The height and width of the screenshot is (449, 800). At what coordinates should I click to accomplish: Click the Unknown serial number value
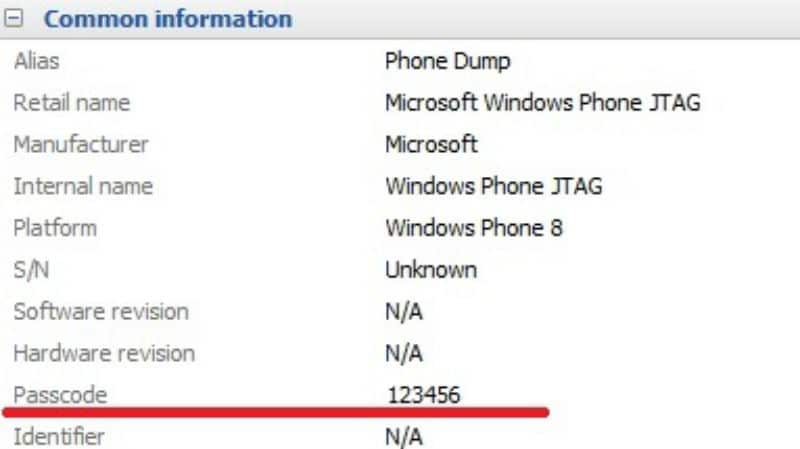point(430,270)
